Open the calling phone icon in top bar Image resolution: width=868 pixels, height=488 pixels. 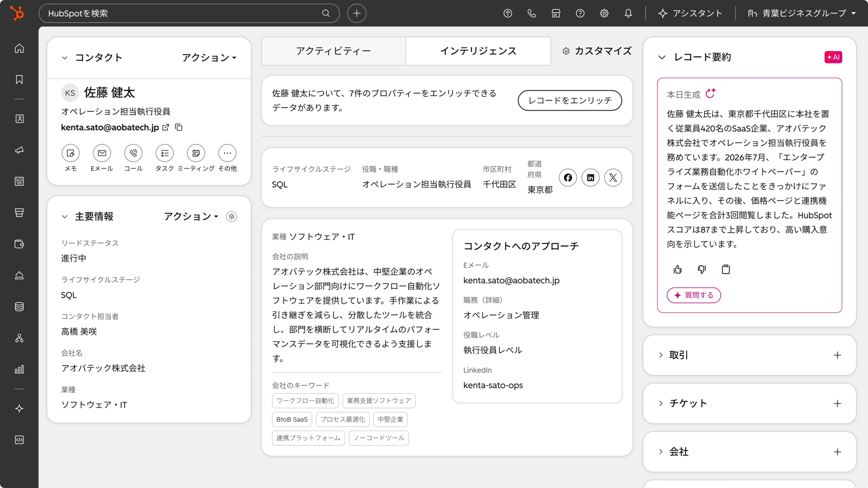(532, 13)
